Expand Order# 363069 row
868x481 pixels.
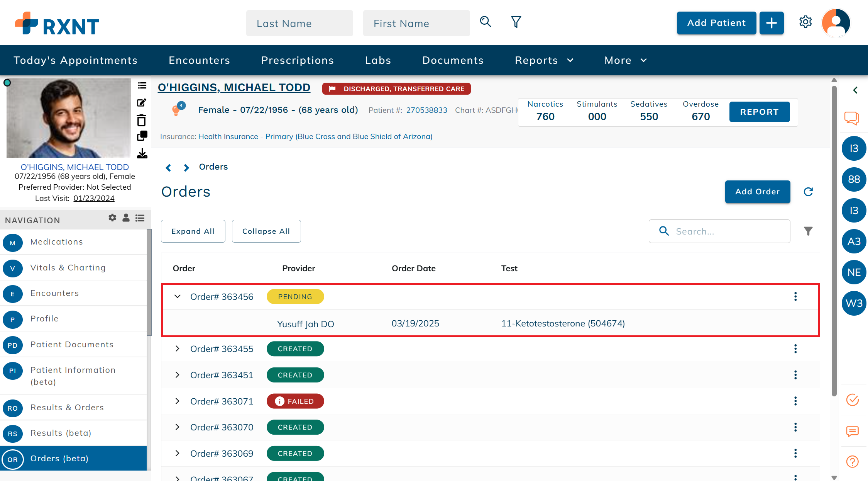(x=178, y=453)
